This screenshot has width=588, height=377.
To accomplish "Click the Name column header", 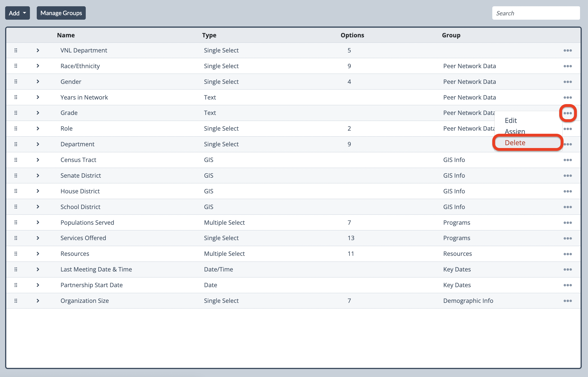I will 66,35.
